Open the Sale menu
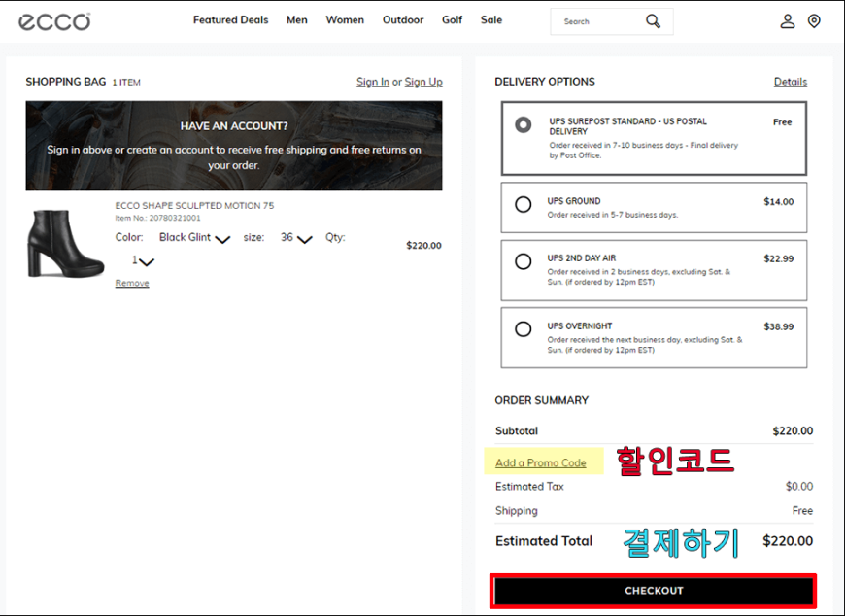 491,20
